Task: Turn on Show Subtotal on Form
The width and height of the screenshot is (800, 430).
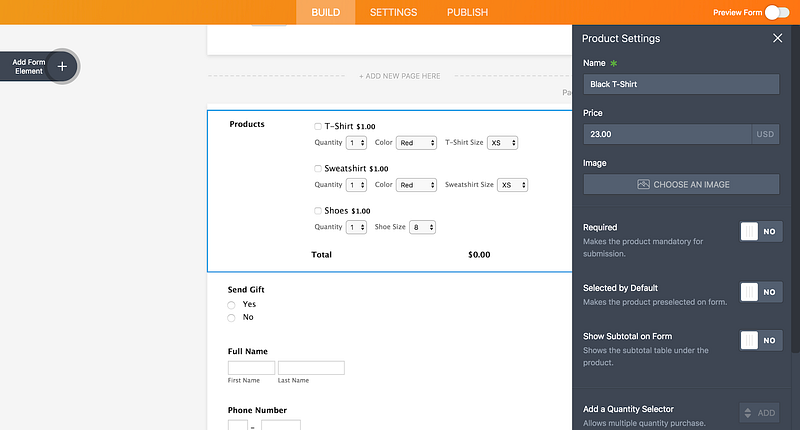Action: pyautogui.click(x=761, y=340)
